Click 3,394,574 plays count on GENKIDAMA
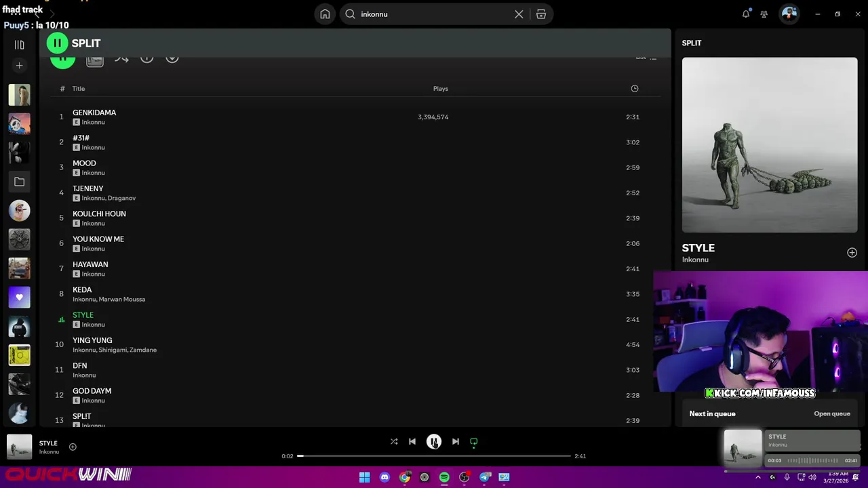 point(433,117)
